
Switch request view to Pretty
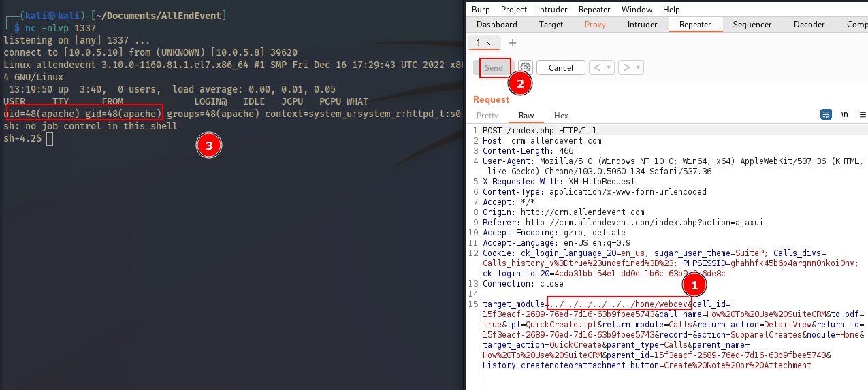point(487,116)
